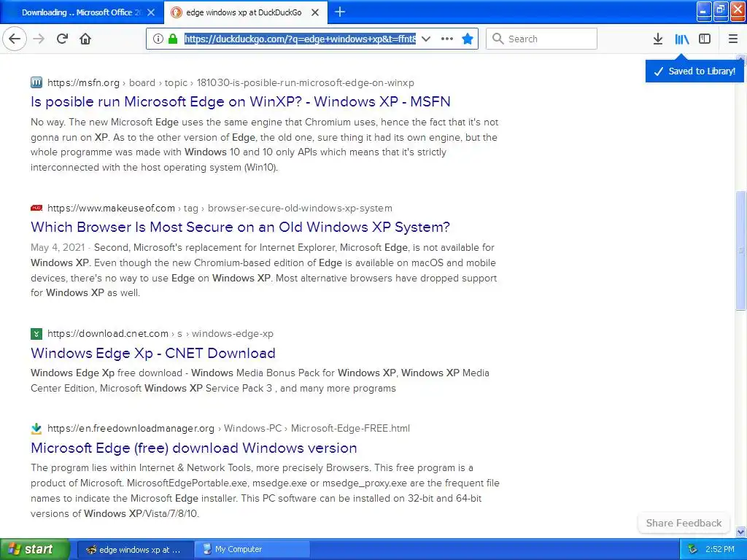747x560 pixels.
Task: Switch to Downloading Microsoft Office tab
Action: [82, 12]
